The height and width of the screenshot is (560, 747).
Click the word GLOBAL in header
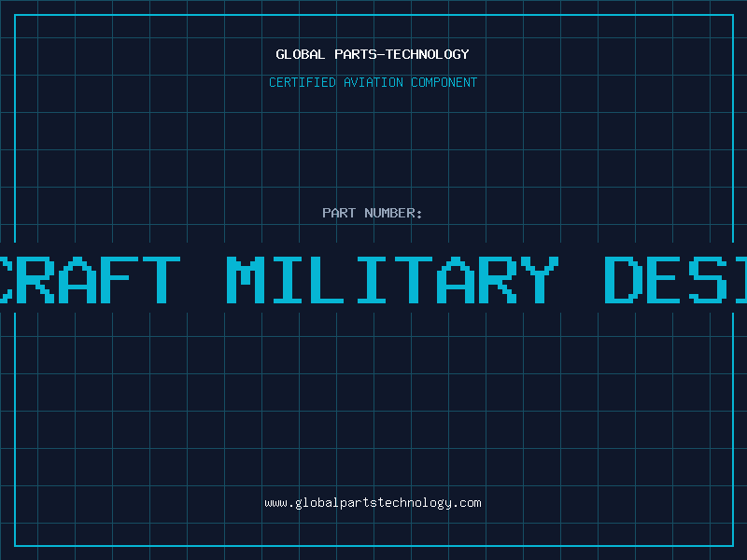(x=300, y=54)
